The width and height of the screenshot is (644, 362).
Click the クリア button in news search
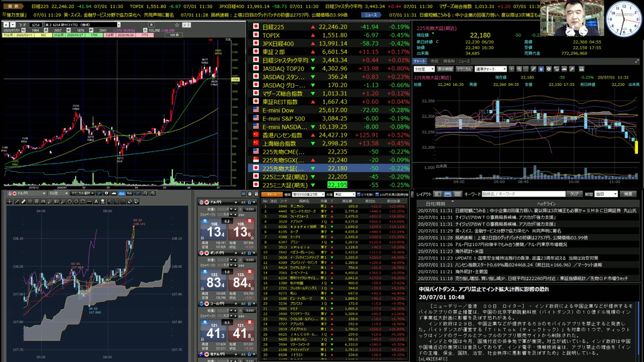point(574,194)
